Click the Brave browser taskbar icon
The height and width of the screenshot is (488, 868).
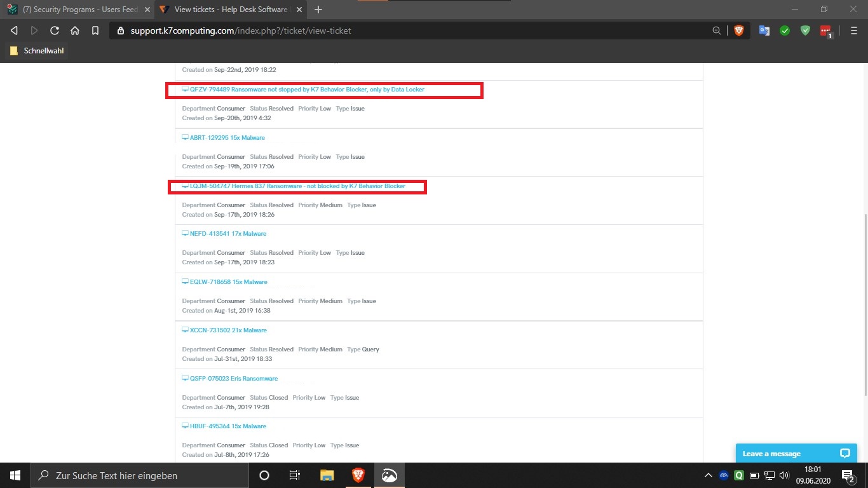(358, 475)
